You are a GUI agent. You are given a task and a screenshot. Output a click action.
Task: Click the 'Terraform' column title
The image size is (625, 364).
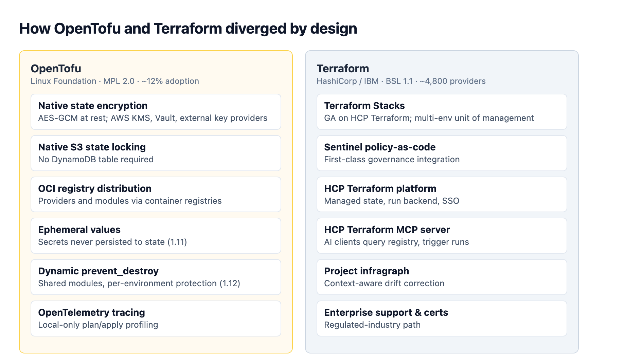coord(343,69)
